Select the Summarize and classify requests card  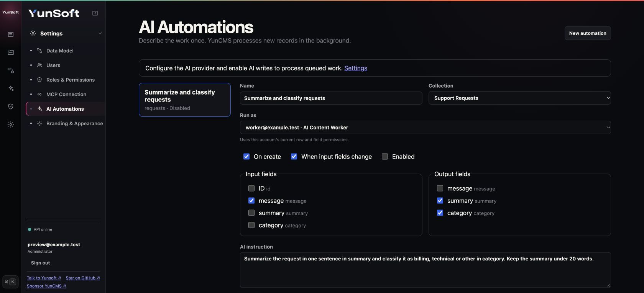(185, 100)
